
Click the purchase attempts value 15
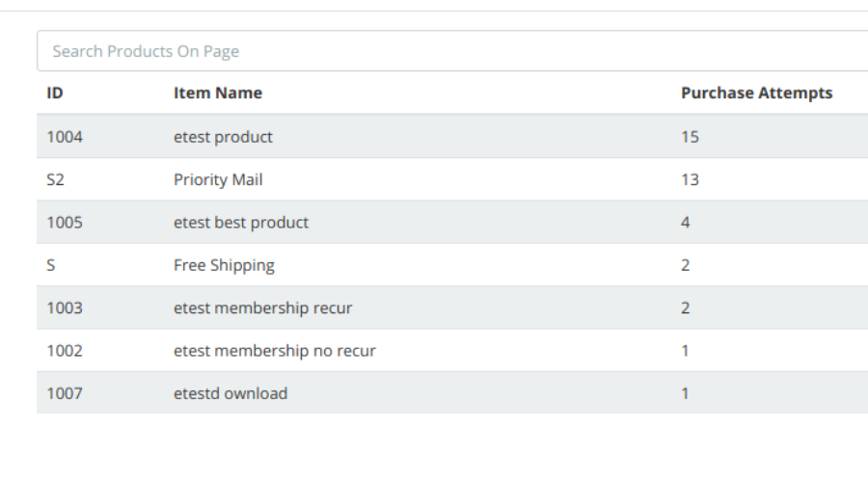coord(690,137)
